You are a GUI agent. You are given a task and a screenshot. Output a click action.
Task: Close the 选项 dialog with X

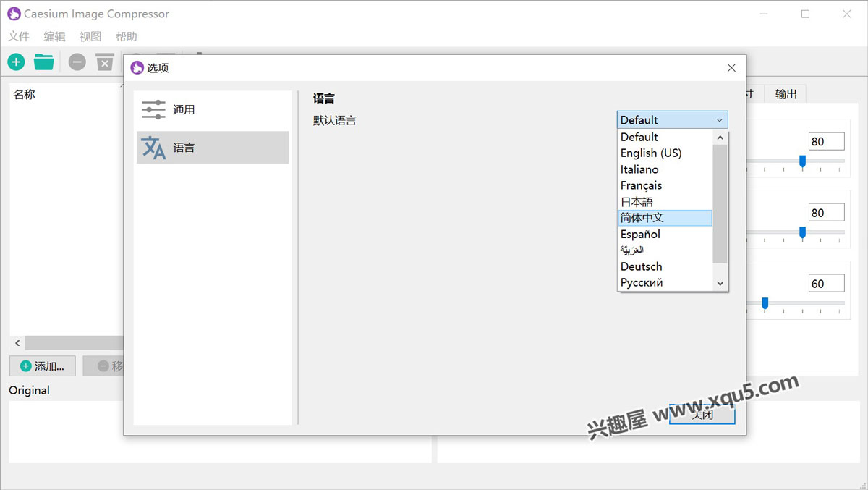(x=731, y=68)
